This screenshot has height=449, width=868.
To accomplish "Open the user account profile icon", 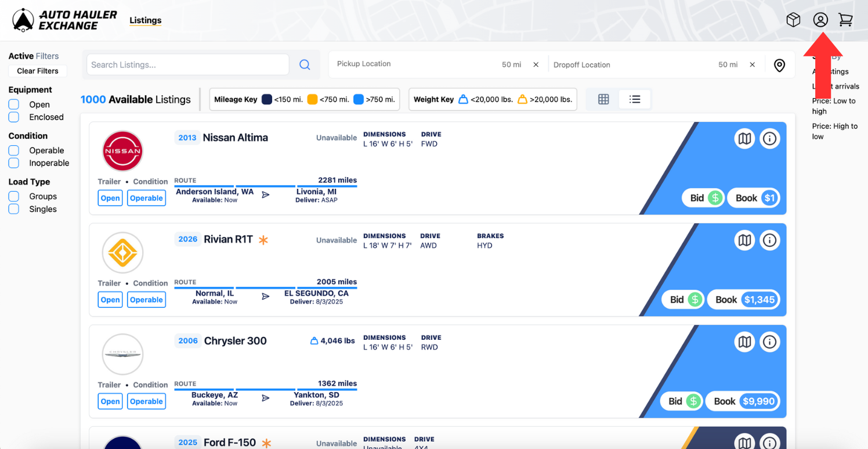I will click(820, 20).
